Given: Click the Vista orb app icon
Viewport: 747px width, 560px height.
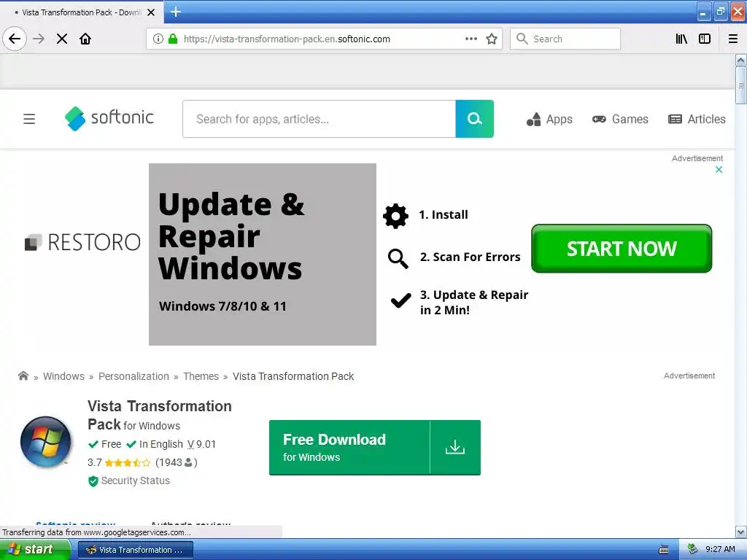Looking at the screenshot, I should 46,441.
